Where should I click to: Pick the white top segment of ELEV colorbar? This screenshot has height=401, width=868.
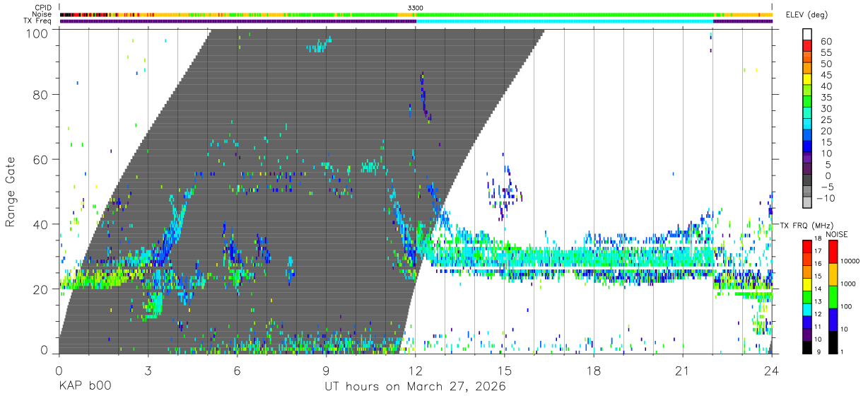(807, 35)
